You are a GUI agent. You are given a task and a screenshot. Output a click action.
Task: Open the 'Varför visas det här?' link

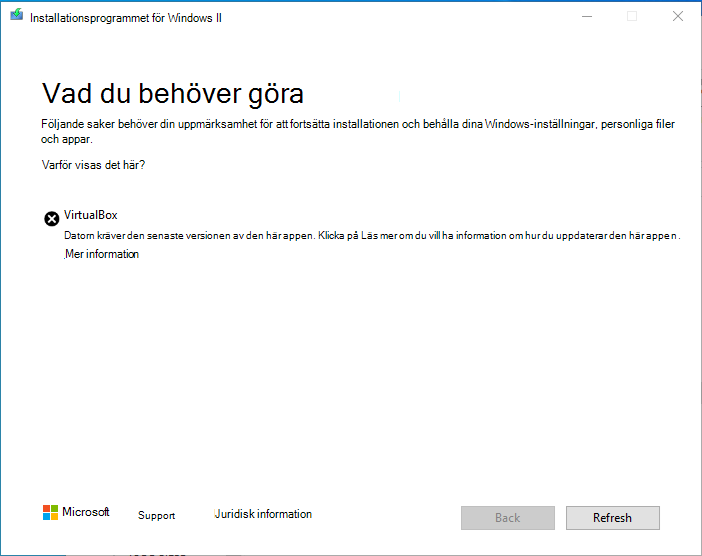click(93, 165)
